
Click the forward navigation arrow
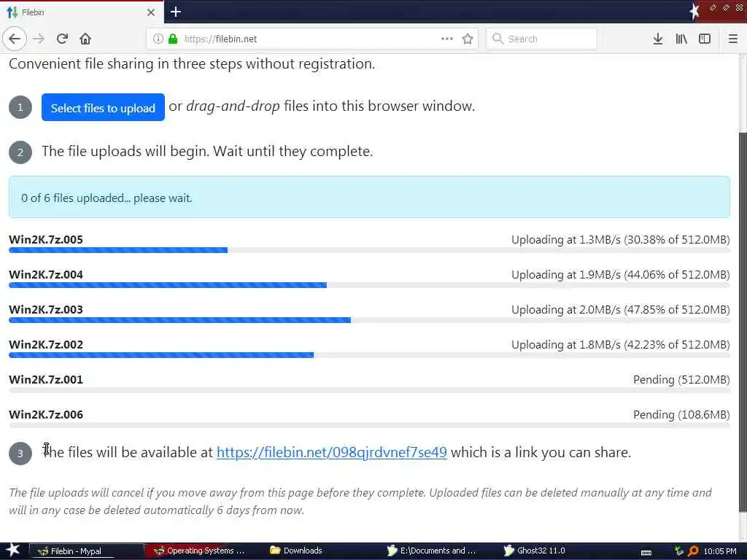click(39, 39)
